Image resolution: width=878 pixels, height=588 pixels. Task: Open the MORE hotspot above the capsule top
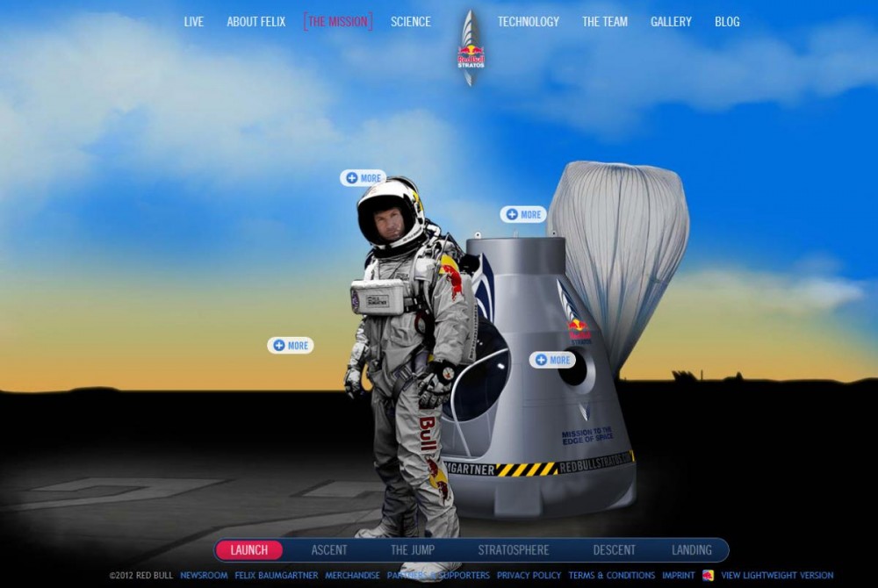click(523, 214)
